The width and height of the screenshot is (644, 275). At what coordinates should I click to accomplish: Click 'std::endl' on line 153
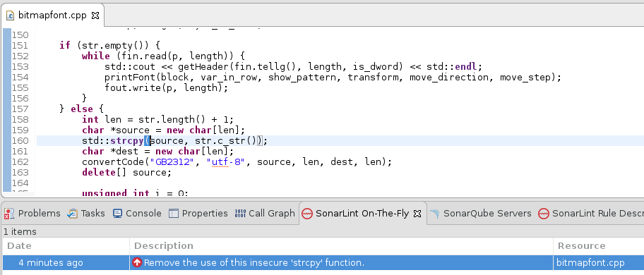click(451, 66)
